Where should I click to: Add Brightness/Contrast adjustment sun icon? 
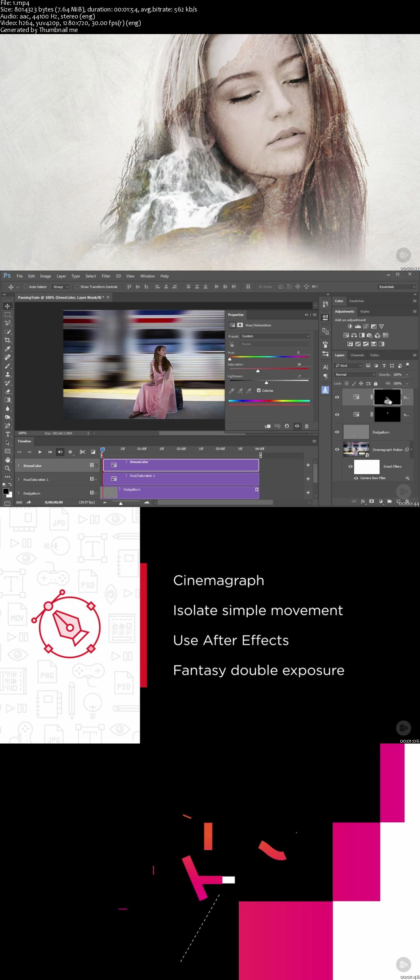350,326
